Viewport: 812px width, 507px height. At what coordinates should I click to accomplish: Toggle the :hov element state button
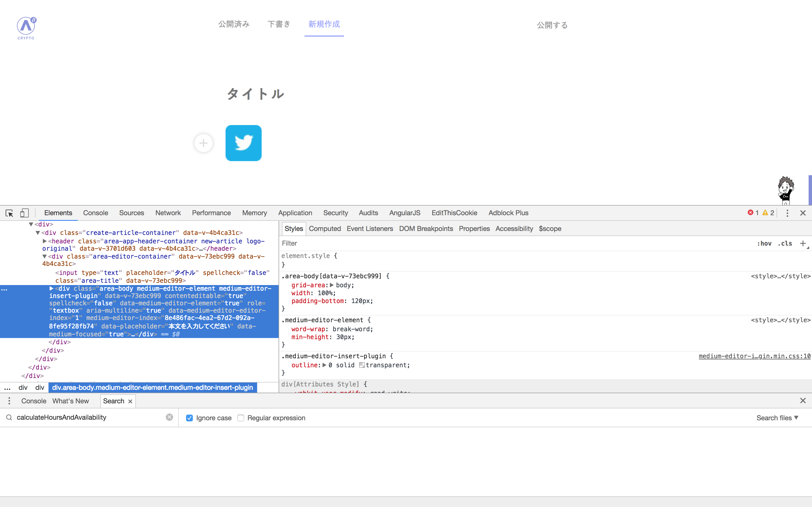pyautogui.click(x=764, y=243)
